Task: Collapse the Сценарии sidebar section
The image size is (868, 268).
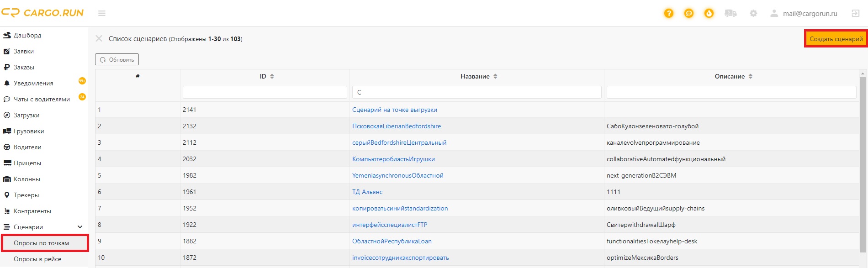Action: pos(80,227)
